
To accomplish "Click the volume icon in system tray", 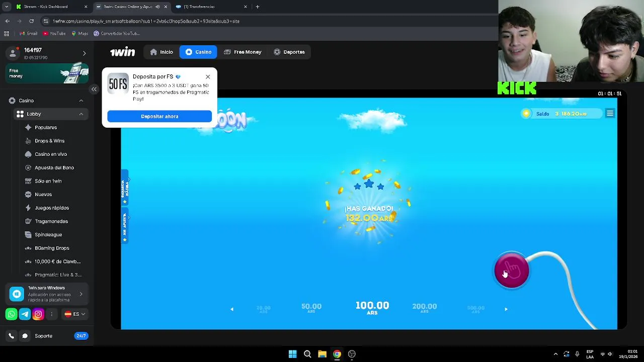I will point(610,354).
